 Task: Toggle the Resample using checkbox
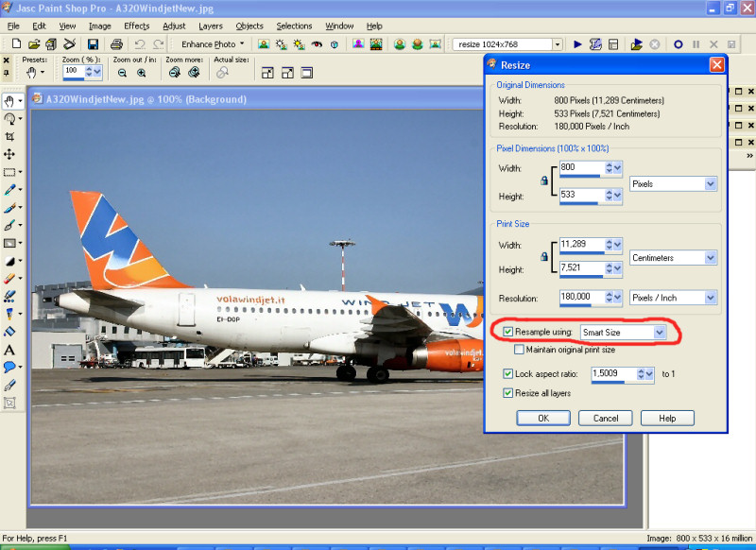507,332
